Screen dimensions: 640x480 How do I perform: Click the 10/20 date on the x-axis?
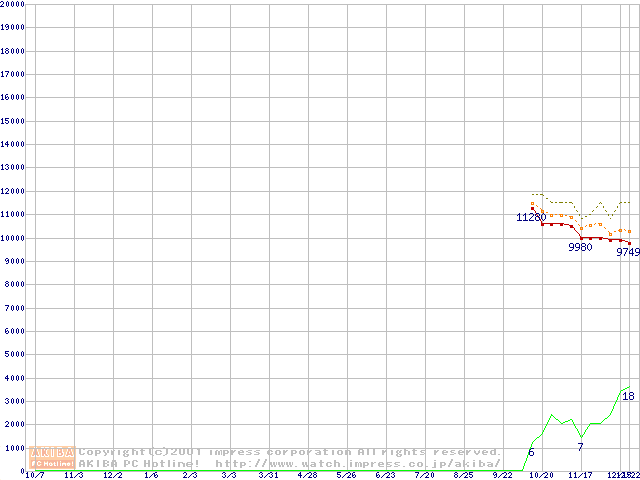[x=541, y=475]
